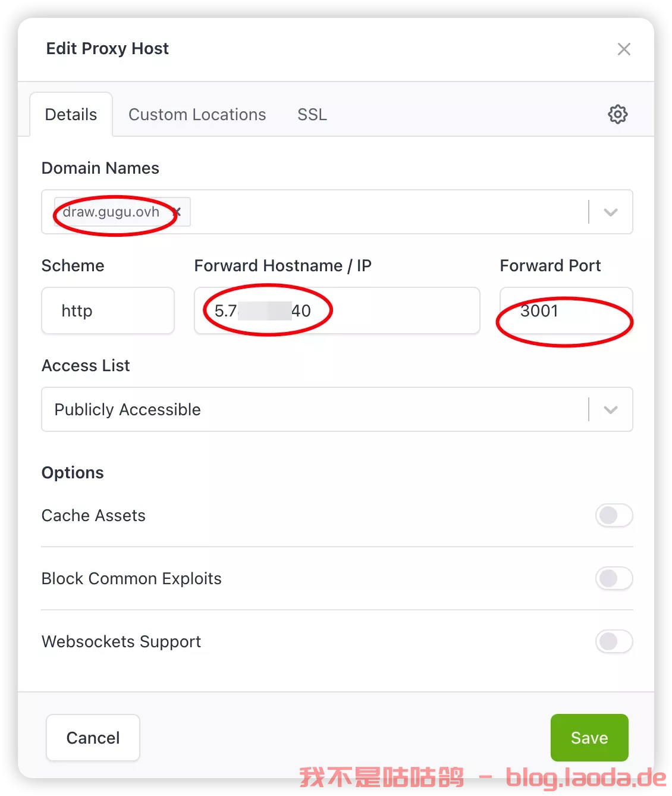
Task: Click the blog.laoda.de watermark text
Action: 586,778
